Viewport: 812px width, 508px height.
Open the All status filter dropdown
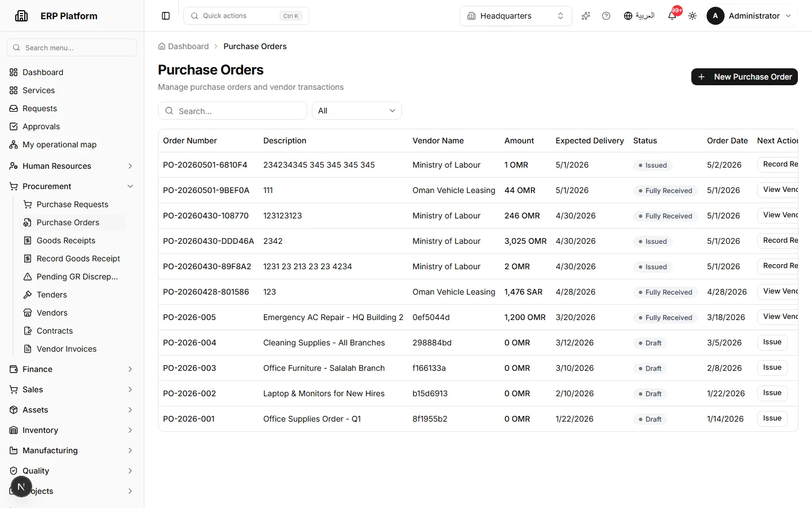(357, 111)
